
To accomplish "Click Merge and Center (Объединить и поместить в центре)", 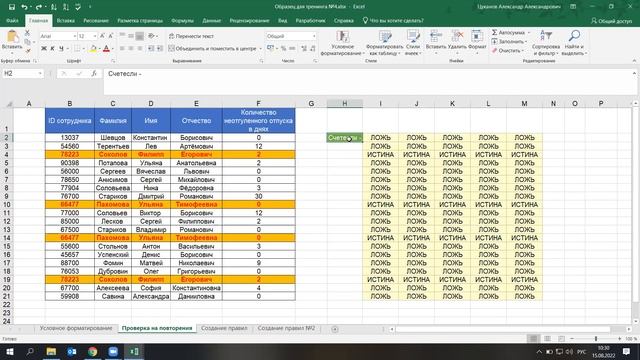I will coord(212,49).
